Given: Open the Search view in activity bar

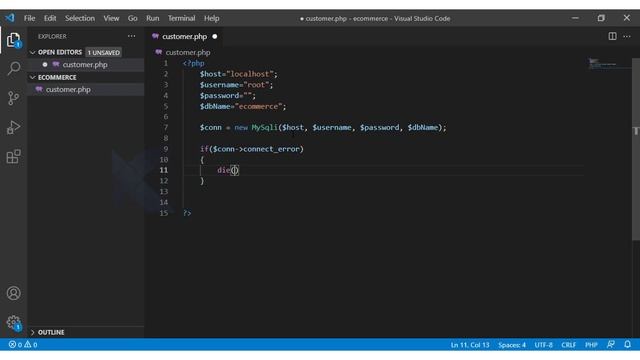Looking at the screenshot, I should (13, 68).
